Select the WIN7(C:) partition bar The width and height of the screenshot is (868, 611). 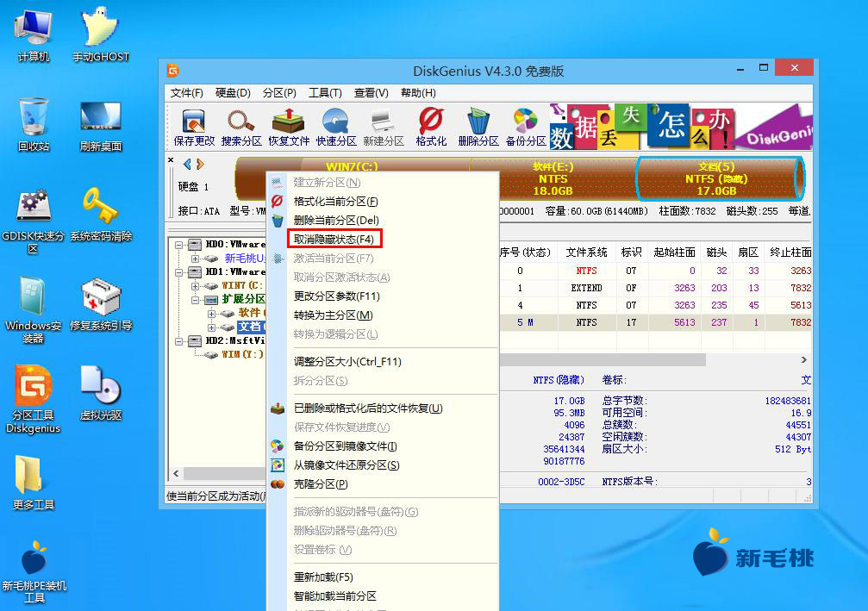(353, 165)
